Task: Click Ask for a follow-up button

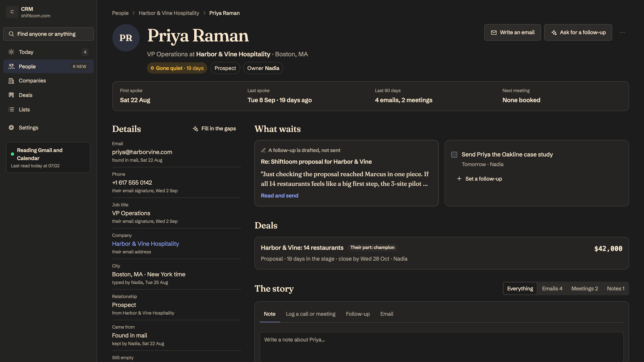Action: point(578,32)
